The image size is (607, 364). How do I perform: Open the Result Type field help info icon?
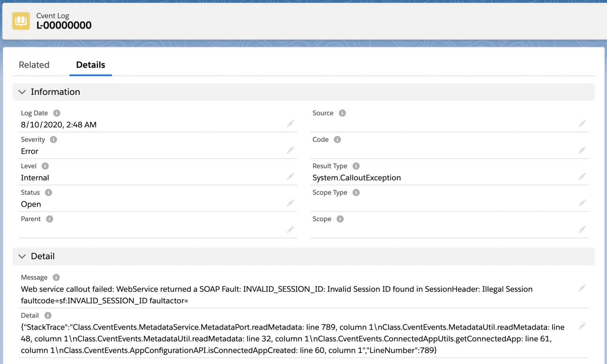pos(356,166)
